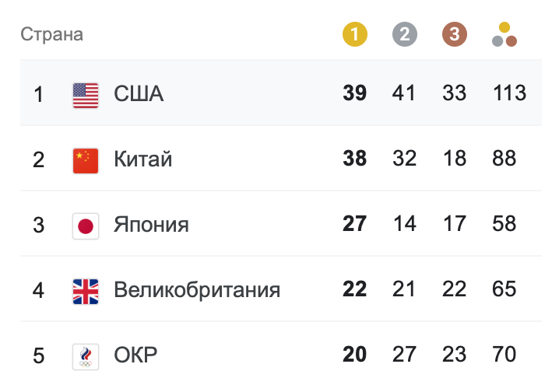Open the Великобритания country link

[197, 291]
